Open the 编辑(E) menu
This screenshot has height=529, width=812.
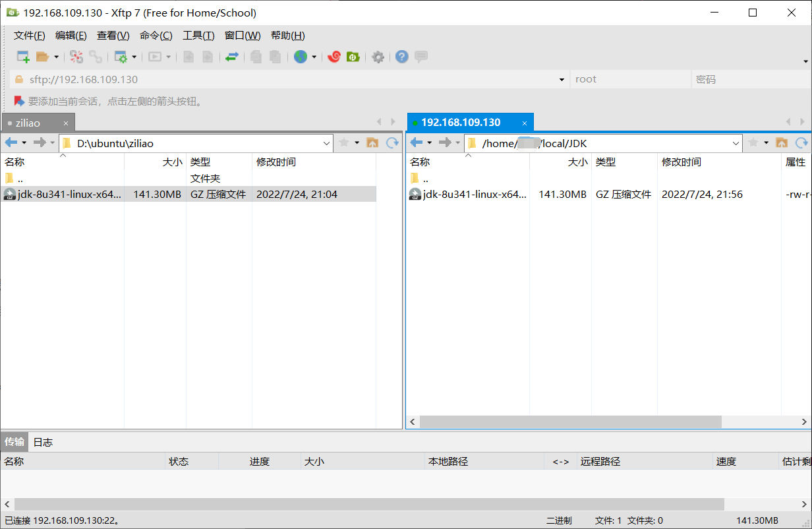[x=71, y=36]
